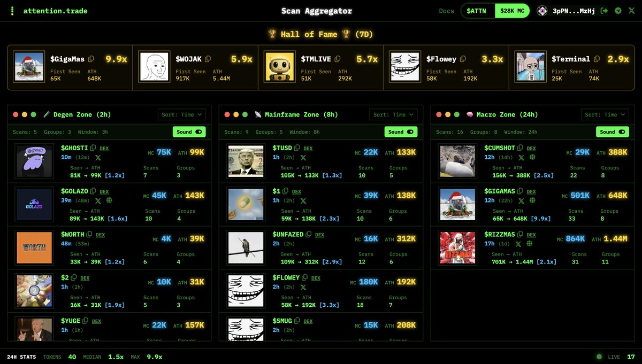Open the Sort dropdown in the Macro Zone
The width and height of the screenshot is (642, 364).
click(605, 114)
